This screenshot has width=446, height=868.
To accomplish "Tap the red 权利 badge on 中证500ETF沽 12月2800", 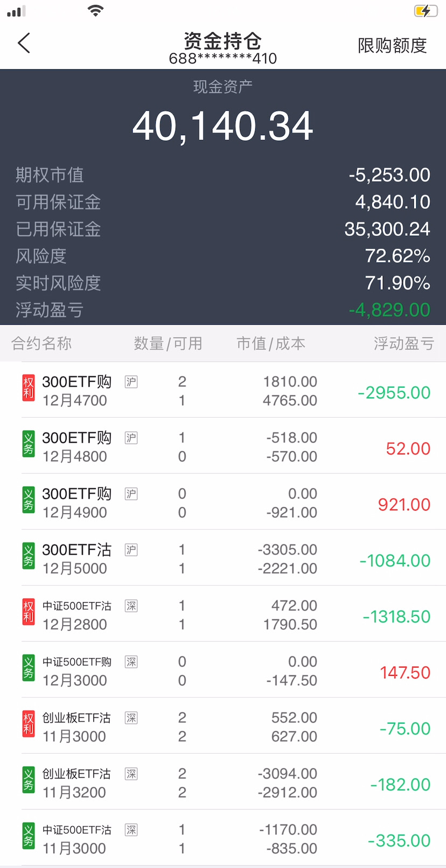I will (x=28, y=612).
